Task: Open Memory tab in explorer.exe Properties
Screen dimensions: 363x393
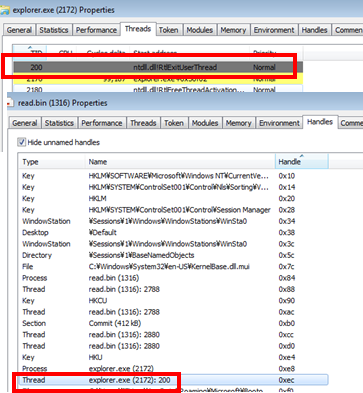Action: point(233,30)
